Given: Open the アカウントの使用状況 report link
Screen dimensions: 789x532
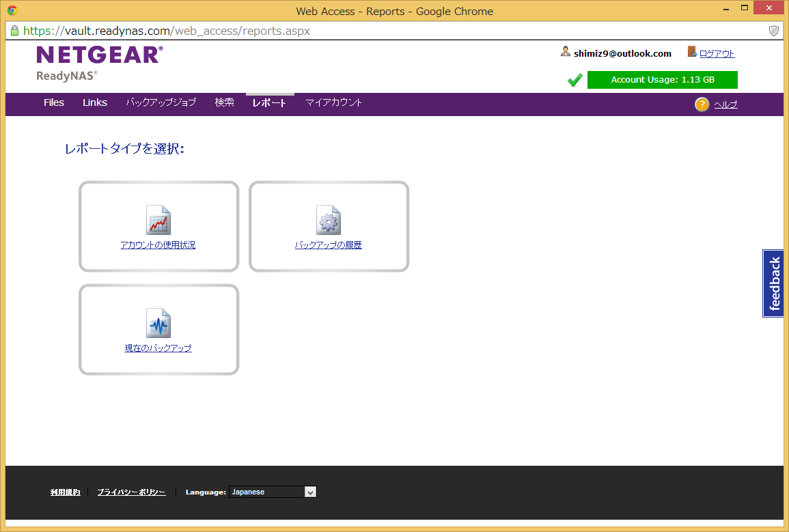Looking at the screenshot, I should coord(158,245).
